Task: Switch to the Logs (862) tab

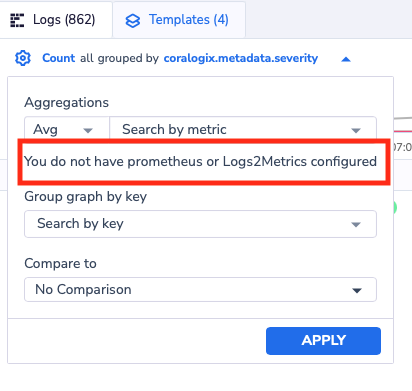Action: point(56,20)
